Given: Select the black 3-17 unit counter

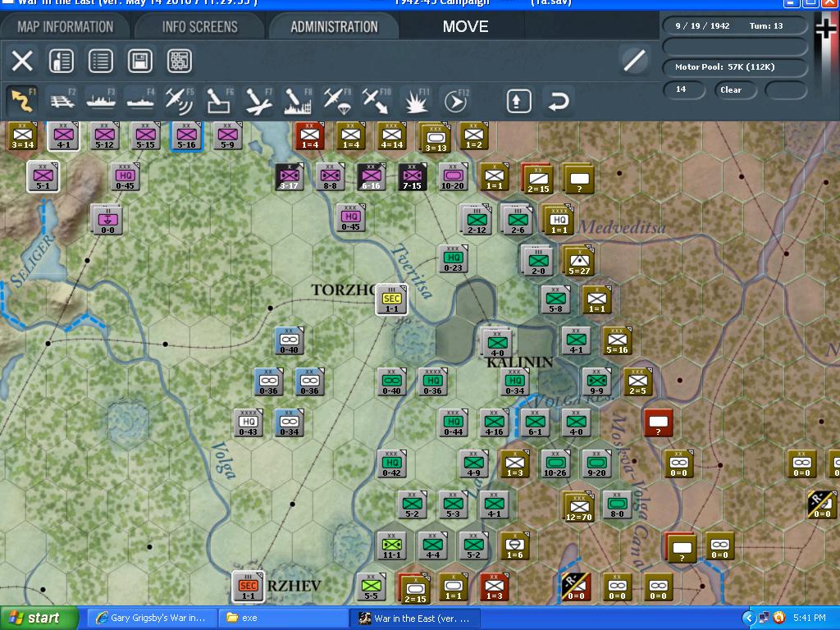Looking at the screenshot, I should (x=290, y=177).
